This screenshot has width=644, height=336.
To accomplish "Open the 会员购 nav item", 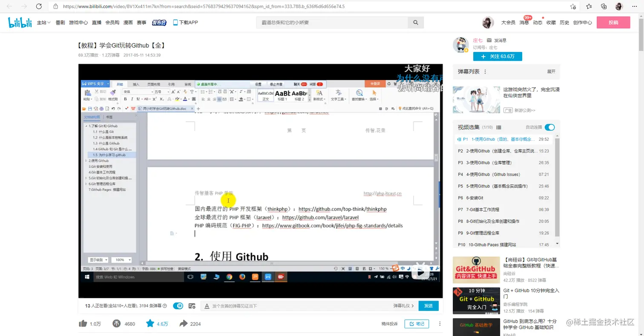I will coord(112,23).
